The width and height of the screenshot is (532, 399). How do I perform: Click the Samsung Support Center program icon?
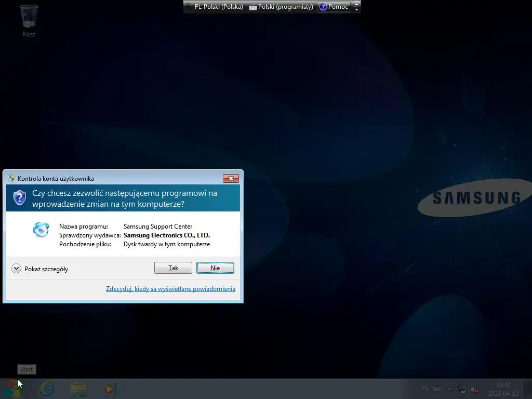[x=41, y=230]
